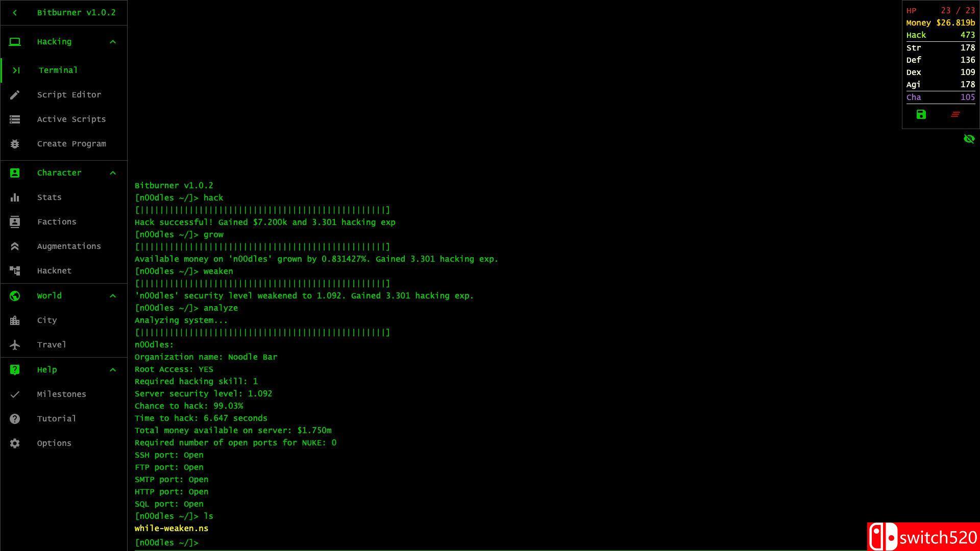Viewport: 980px width, 551px height.
Task: Collapse the Character section in sidebar
Action: click(112, 172)
